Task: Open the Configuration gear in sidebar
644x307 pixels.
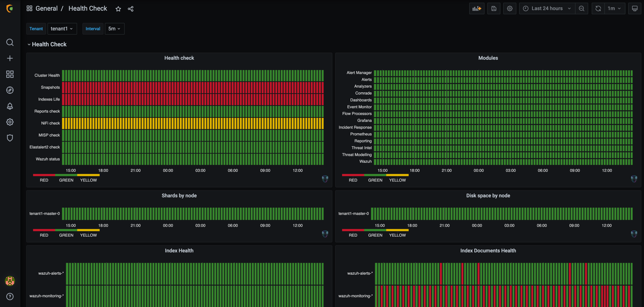Action: tap(10, 122)
